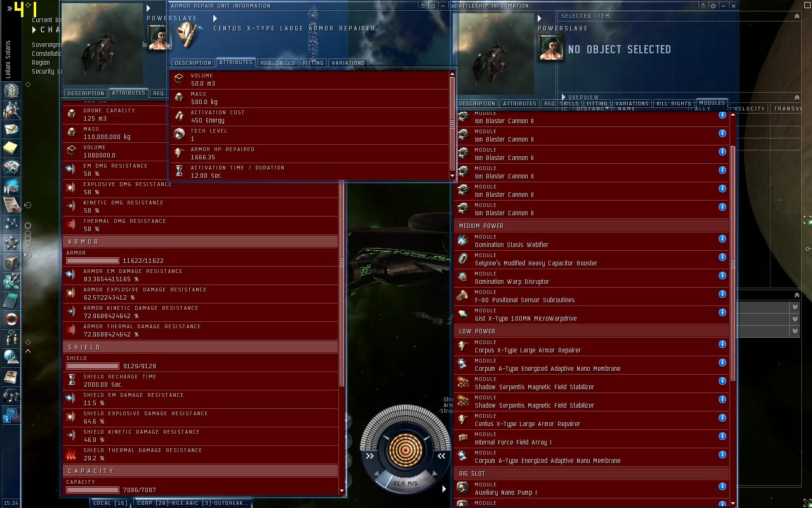Show info for Domination Stasis Webifier

(722, 239)
